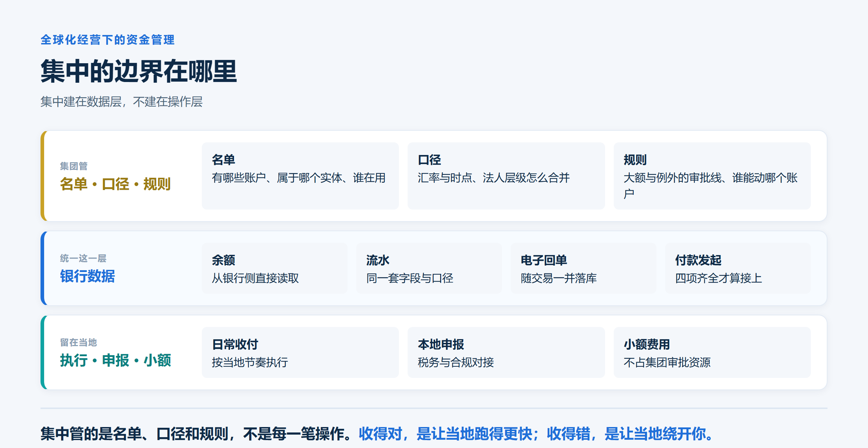Select the '规则' card title
This screenshot has width=868, height=448.
[635, 160]
